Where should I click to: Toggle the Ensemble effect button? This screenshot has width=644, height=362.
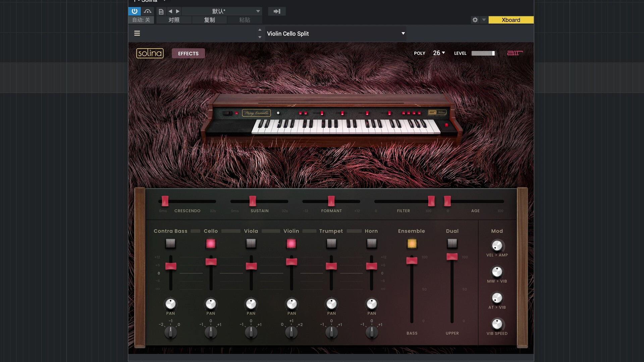pyautogui.click(x=412, y=243)
